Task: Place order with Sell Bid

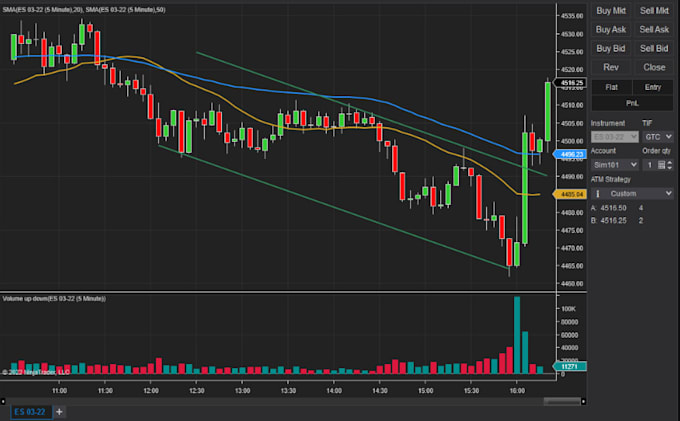Action: point(654,49)
